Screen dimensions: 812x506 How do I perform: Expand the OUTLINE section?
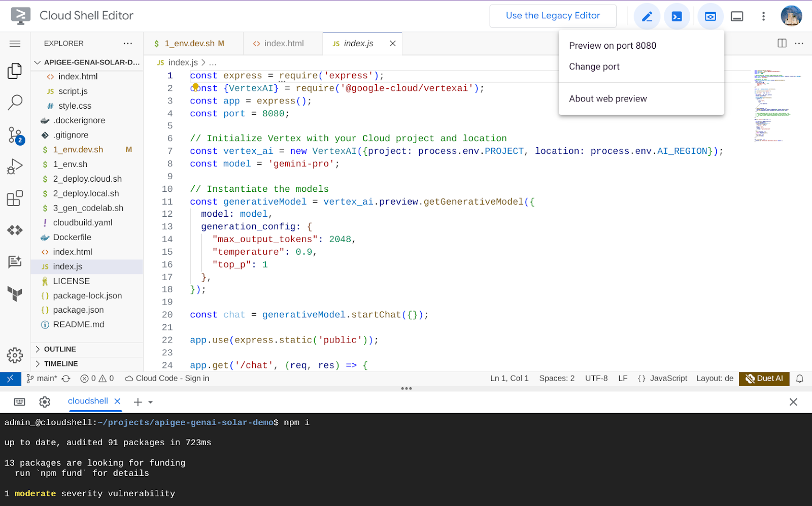87,349
